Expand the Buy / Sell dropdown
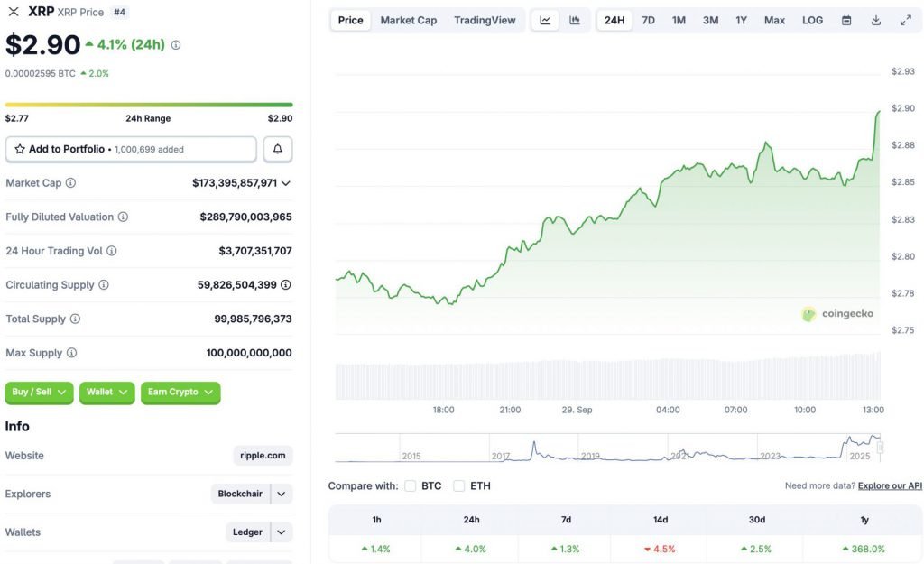Viewport: 924px width, 564px height. pyautogui.click(x=39, y=393)
